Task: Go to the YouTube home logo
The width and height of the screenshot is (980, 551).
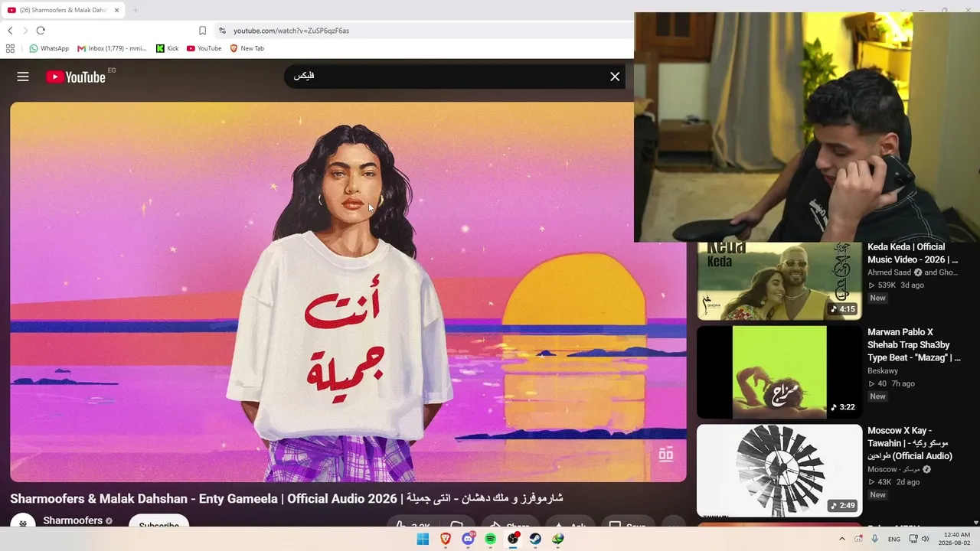Action: tap(76, 77)
